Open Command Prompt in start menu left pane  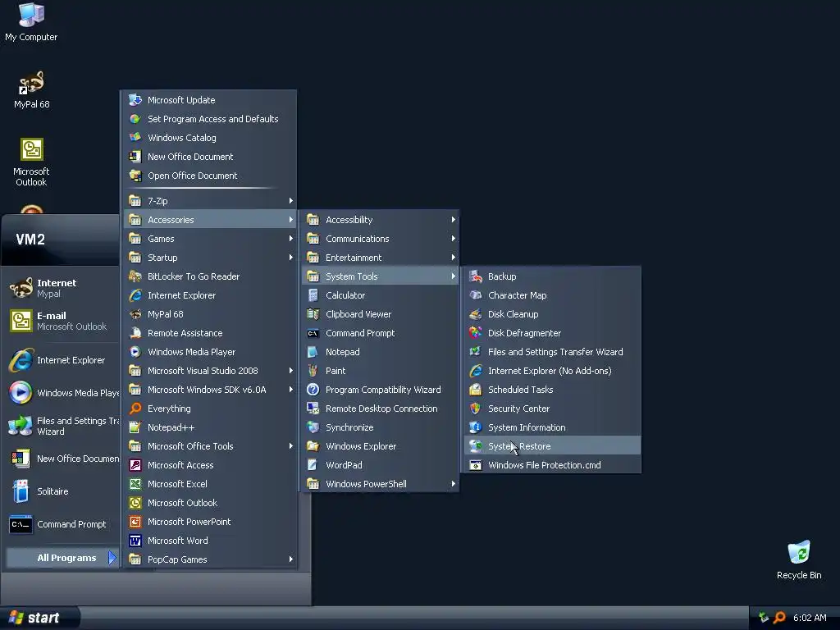(x=61, y=524)
